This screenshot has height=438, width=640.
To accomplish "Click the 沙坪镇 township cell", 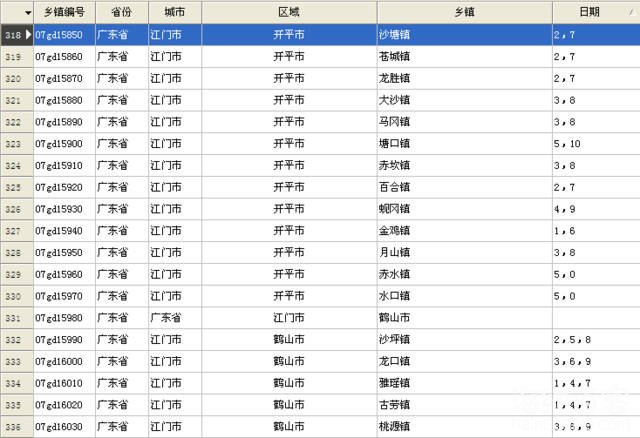I will click(464, 340).
